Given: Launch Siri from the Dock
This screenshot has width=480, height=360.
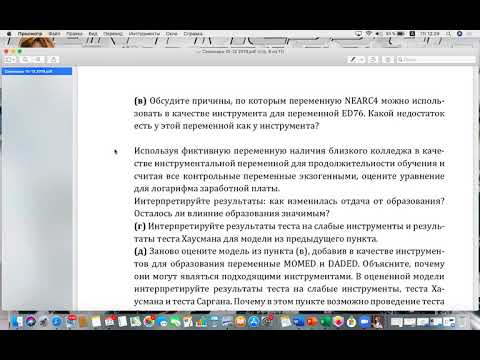Looking at the screenshot, I should (31, 321).
